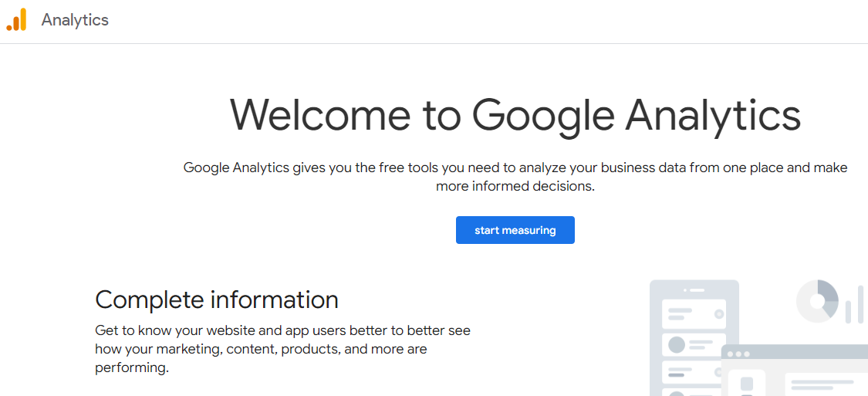868x396 pixels.
Task: Click the small ring icon in the phone's first card
Action: point(719,314)
